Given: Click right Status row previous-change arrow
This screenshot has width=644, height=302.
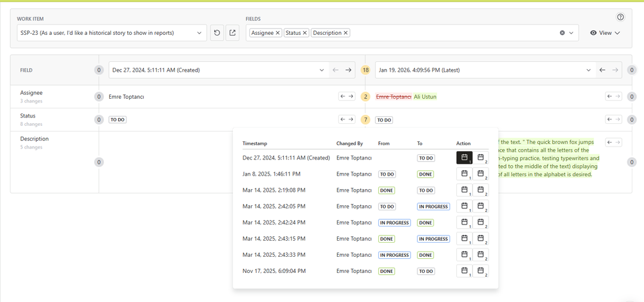Looking at the screenshot, I should point(610,119).
